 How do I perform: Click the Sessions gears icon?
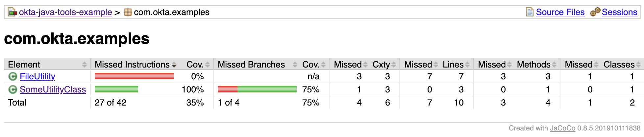[595, 12]
